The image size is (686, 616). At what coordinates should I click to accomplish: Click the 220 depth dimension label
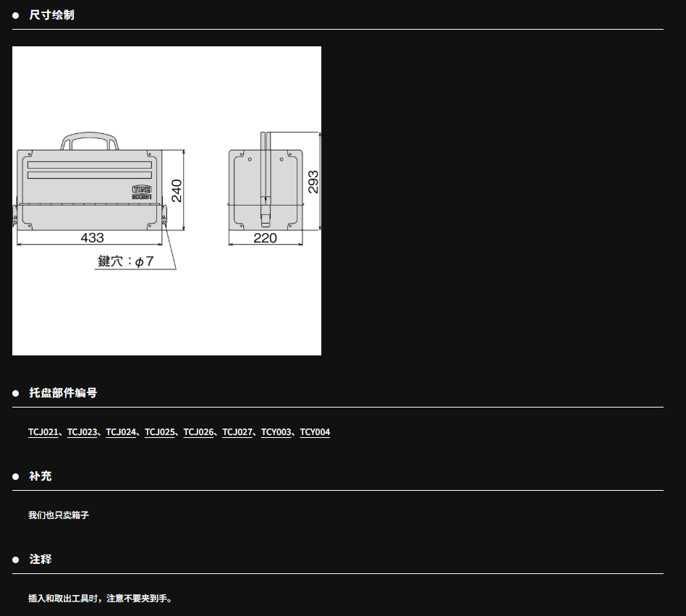[x=265, y=237]
